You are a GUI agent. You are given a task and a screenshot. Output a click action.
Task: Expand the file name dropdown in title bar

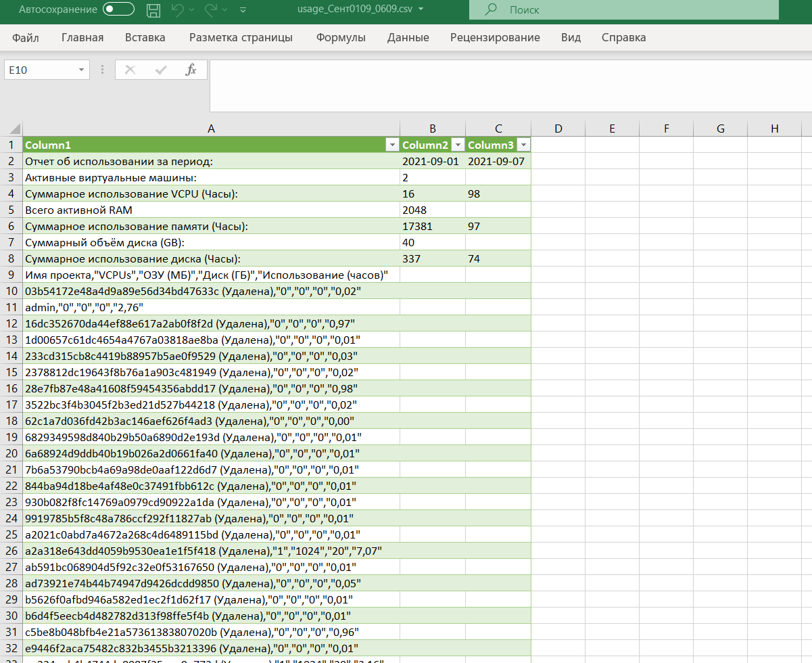421,10
